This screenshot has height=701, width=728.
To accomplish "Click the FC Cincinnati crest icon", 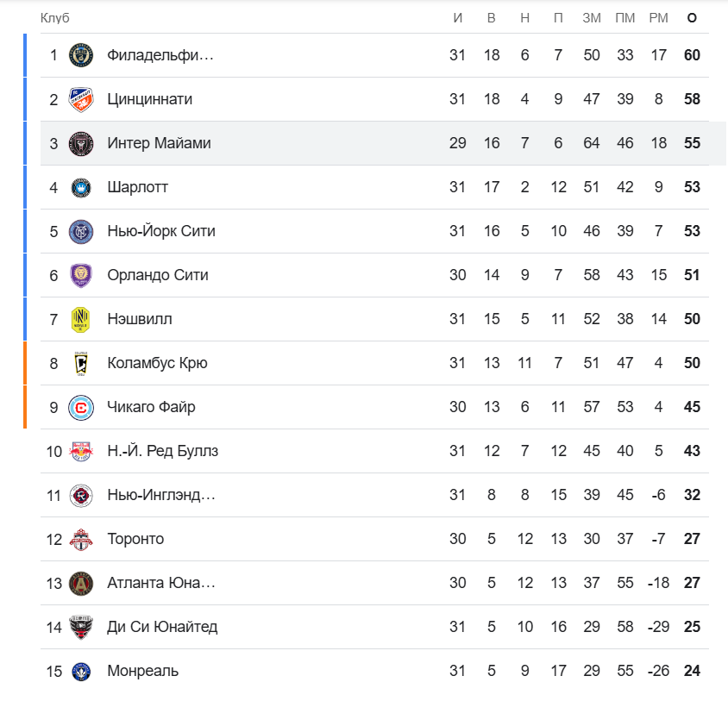I will [81, 99].
